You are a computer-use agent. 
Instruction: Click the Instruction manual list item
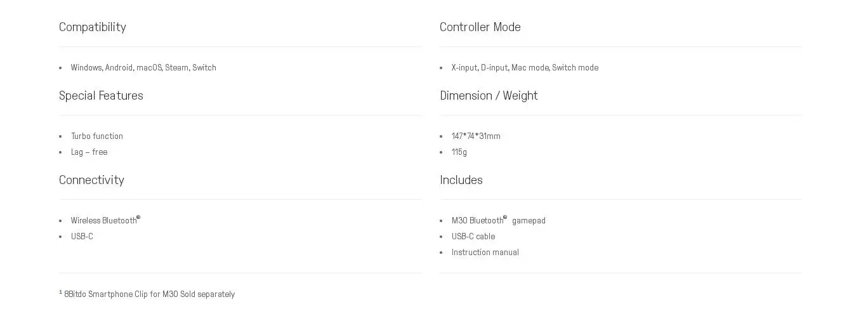click(x=485, y=252)
